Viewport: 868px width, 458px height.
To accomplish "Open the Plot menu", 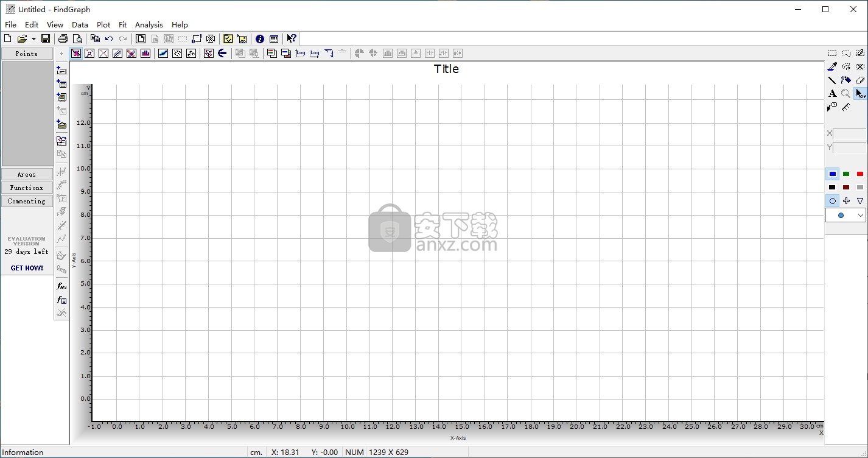I will tap(103, 24).
